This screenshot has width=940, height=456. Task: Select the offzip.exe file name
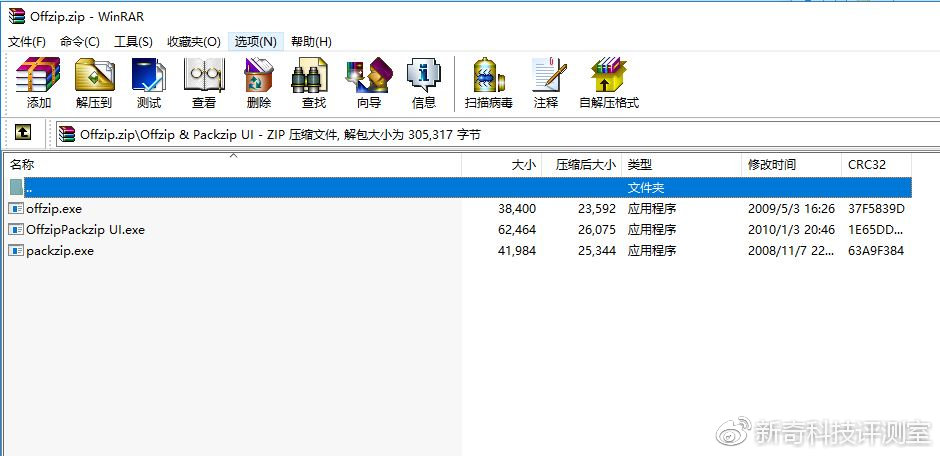[x=54, y=209]
